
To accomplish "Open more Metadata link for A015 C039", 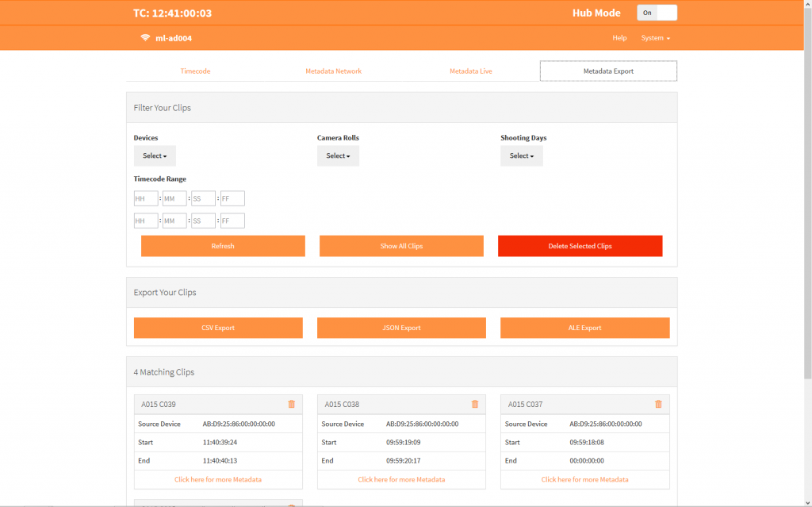I will point(218,479).
